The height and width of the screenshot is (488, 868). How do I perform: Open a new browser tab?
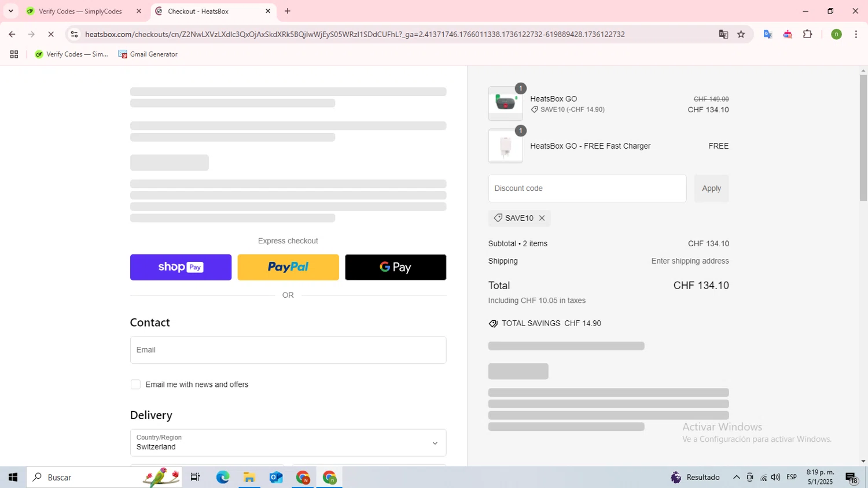(288, 11)
